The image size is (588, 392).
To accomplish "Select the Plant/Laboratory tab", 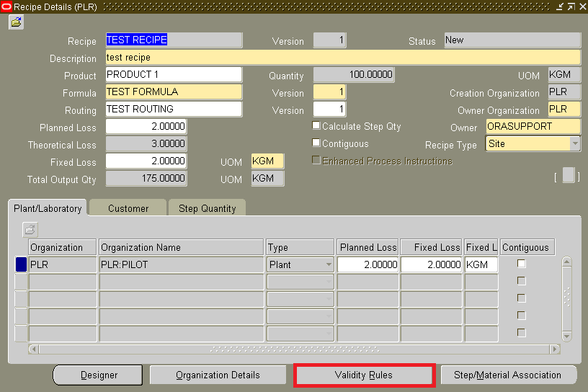I will pyautogui.click(x=48, y=208).
